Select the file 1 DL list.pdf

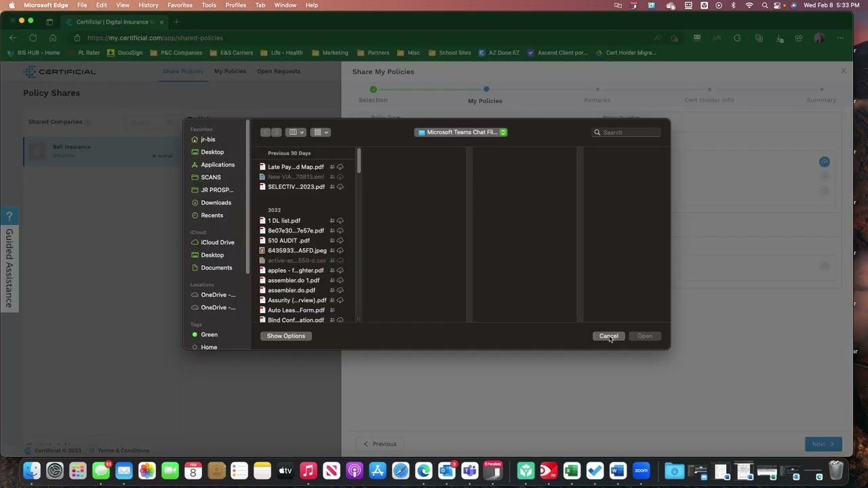(283, 220)
